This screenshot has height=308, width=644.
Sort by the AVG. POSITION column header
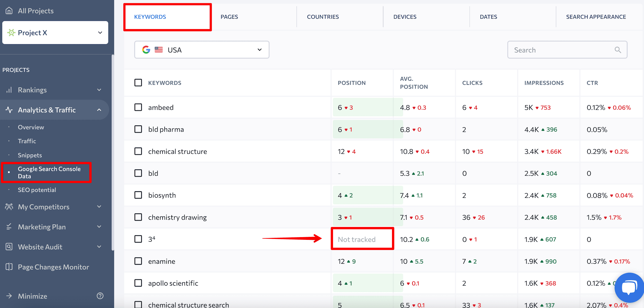pyautogui.click(x=414, y=83)
